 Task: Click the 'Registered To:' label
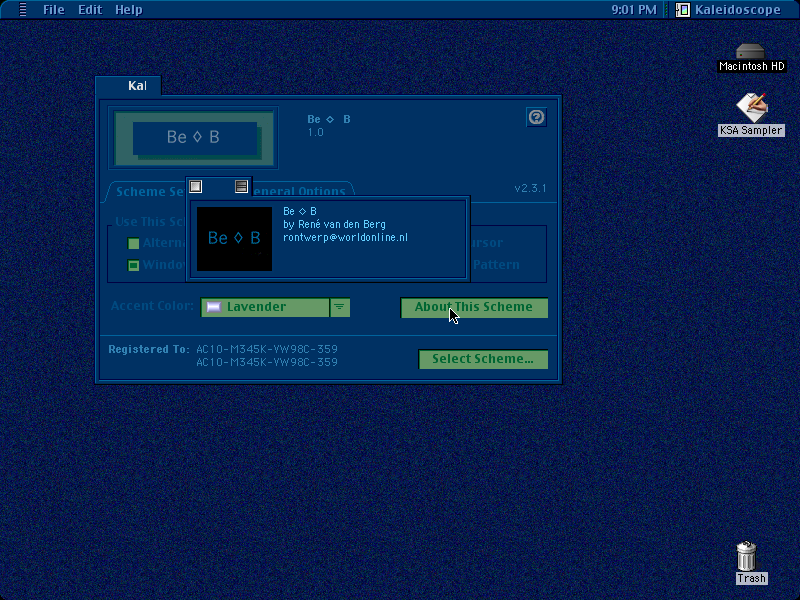click(x=148, y=349)
